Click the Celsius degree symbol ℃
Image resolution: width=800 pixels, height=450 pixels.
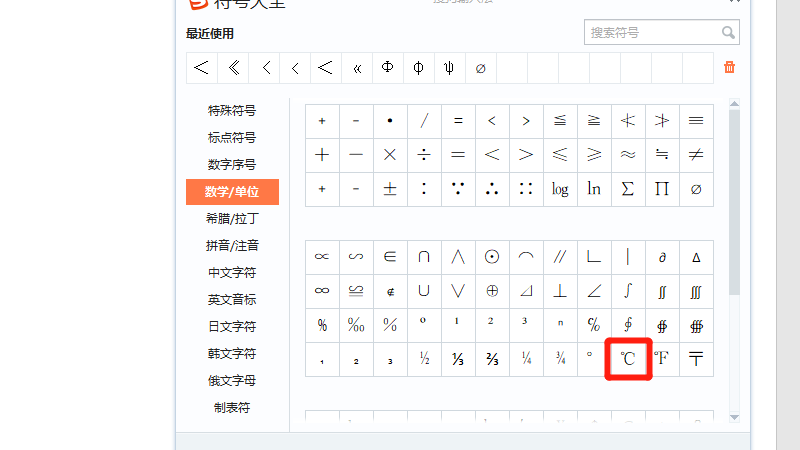(x=628, y=359)
